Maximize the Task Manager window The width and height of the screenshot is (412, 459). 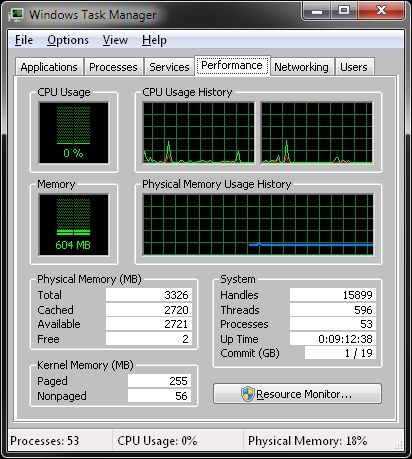pos(344,11)
